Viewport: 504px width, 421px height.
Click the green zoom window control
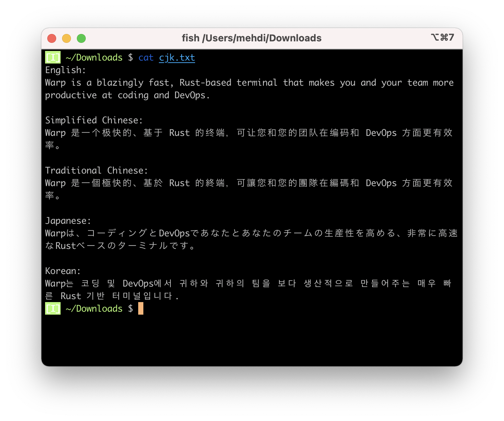(x=81, y=38)
